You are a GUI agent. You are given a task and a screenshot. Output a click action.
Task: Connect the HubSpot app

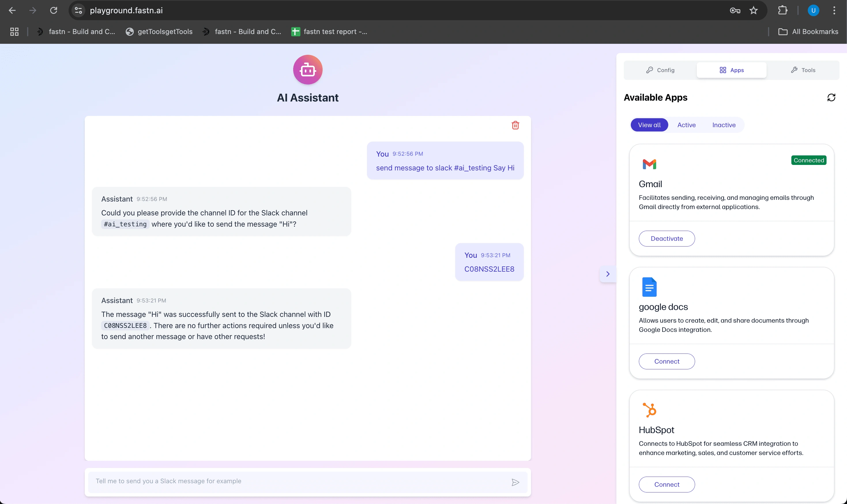click(x=667, y=484)
